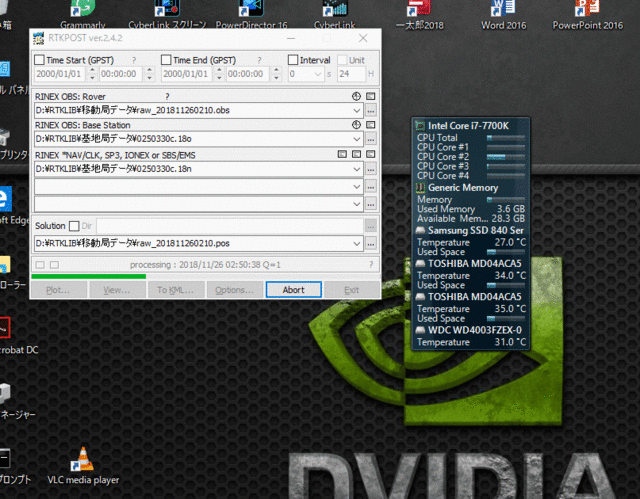Open Interval seconds dropdown
This screenshot has width=640, height=499.
tap(318, 74)
